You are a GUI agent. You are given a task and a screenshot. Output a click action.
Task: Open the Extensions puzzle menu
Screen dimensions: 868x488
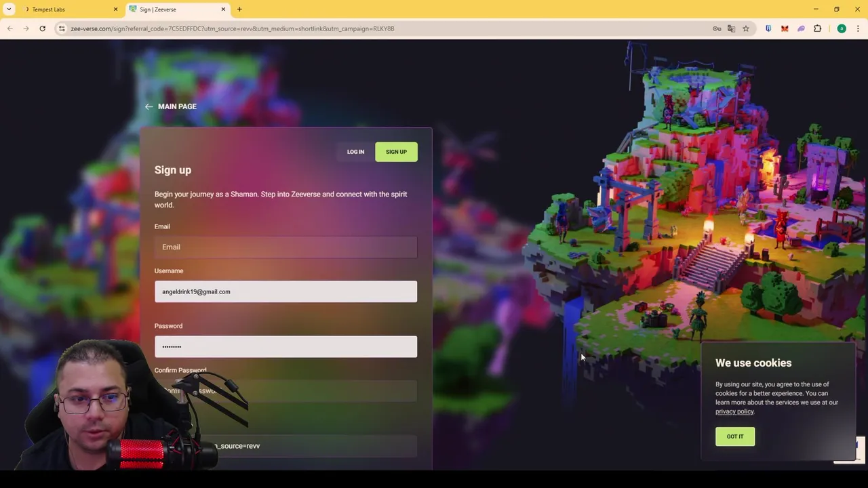[817, 28]
